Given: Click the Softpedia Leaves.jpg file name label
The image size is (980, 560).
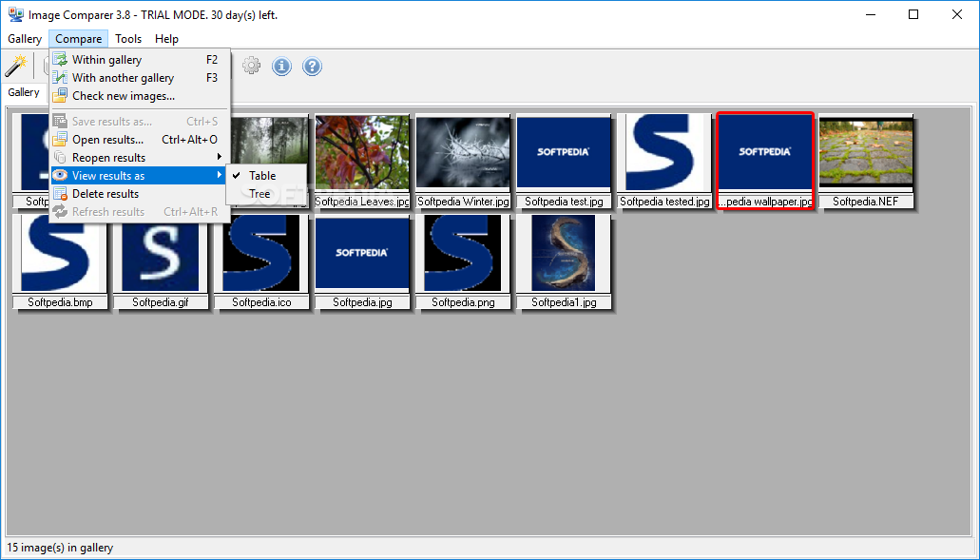Looking at the screenshot, I should (x=362, y=202).
